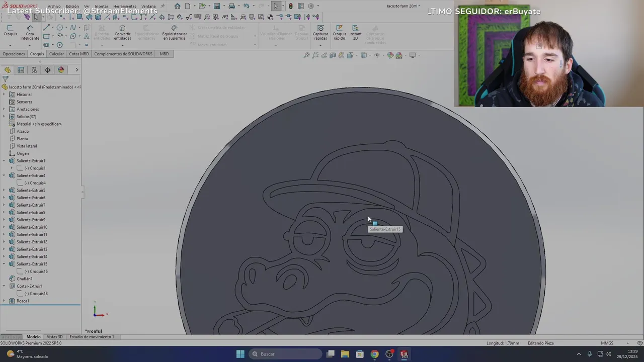This screenshot has width=644, height=362.
Task: Open the Croquis button dropdown arrow
Action: tap(10, 45)
